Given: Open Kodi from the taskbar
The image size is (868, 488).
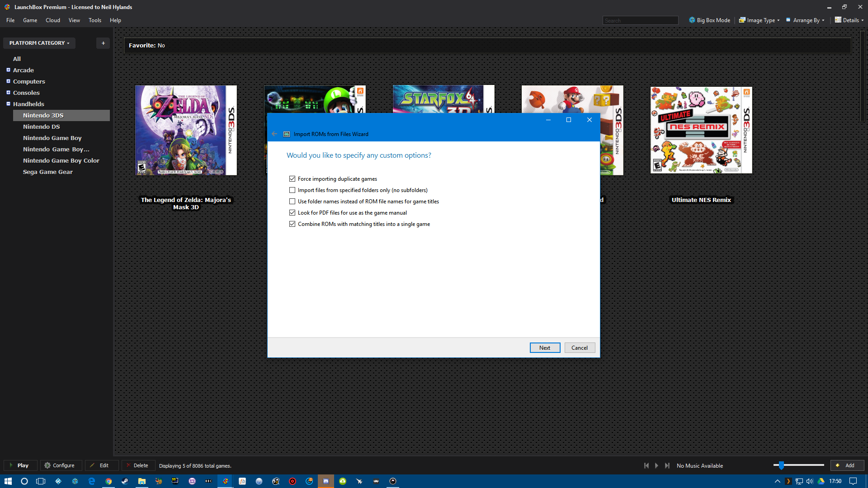Looking at the screenshot, I should point(58,481).
